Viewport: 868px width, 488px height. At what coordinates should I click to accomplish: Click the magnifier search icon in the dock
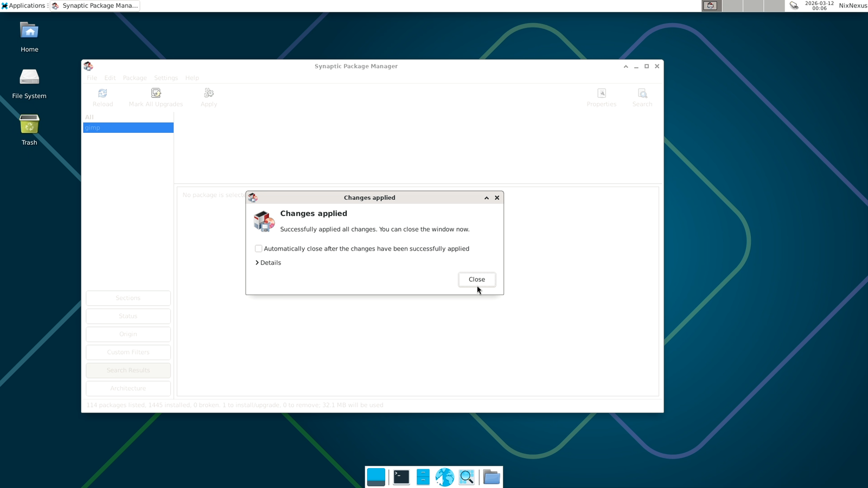pyautogui.click(x=467, y=477)
